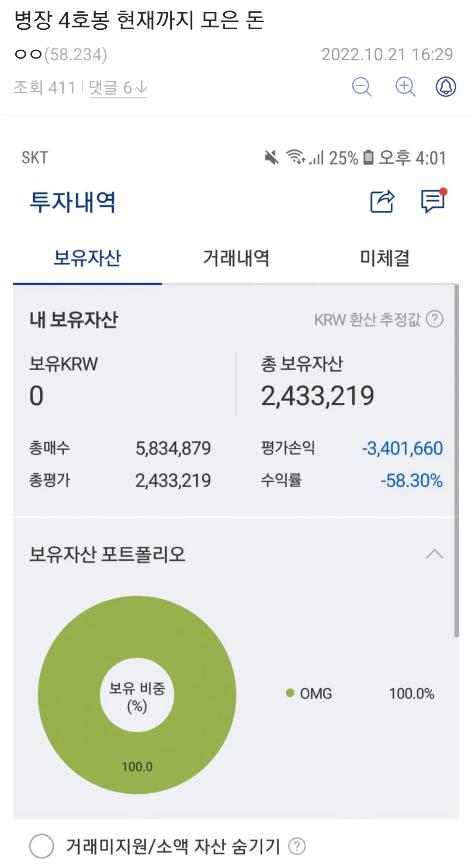The height and width of the screenshot is (868, 472).
Task: Jump to comments via 댓글 6 link
Action: tap(118, 88)
